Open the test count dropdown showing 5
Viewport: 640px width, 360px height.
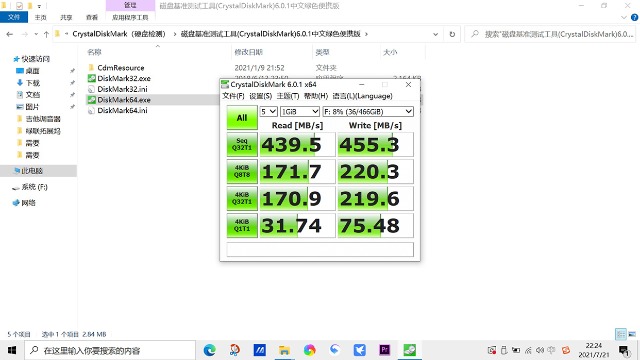point(269,111)
